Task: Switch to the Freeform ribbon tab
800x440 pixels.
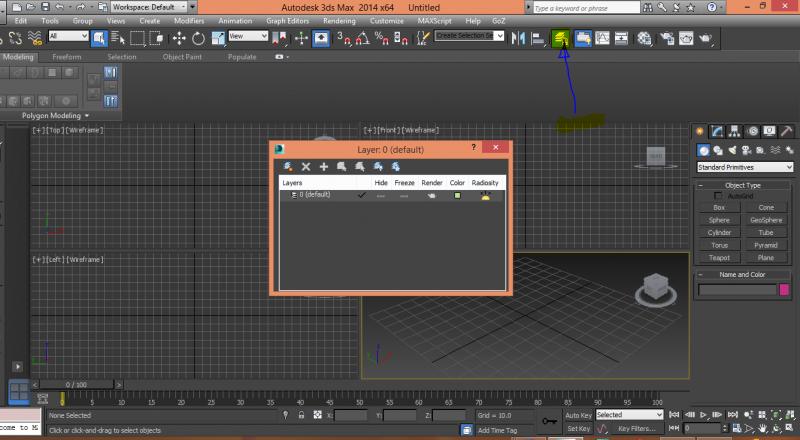Action: tap(67, 57)
